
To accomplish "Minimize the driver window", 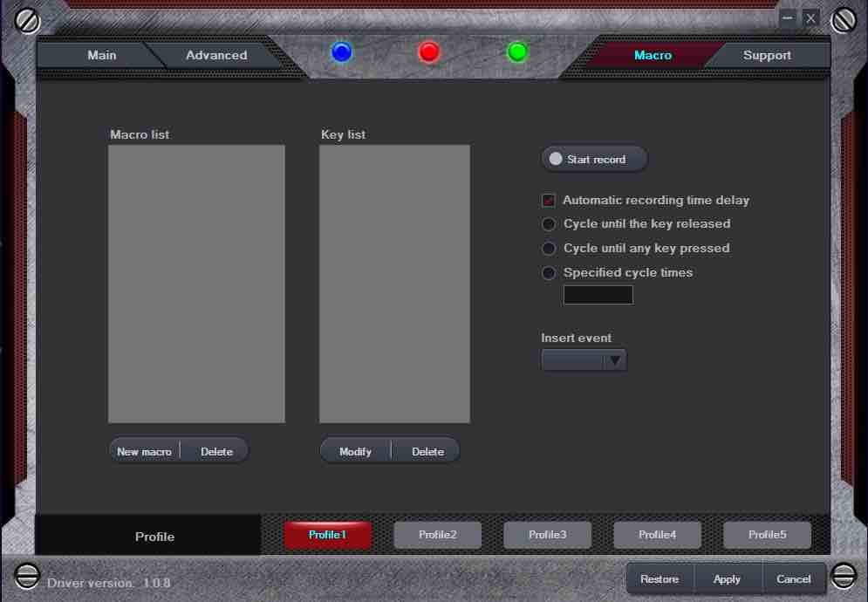I will pyautogui.click(x=788, y=17).
